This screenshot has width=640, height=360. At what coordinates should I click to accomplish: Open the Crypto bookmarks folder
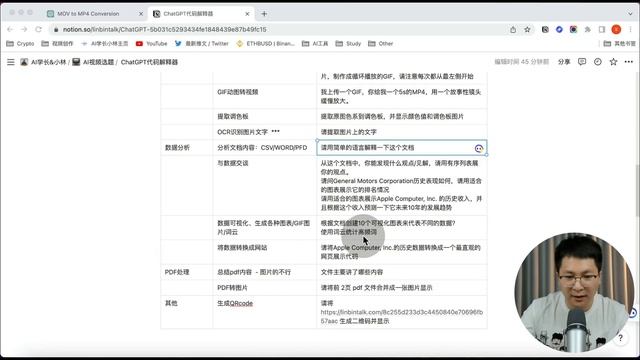coord(20,43)
